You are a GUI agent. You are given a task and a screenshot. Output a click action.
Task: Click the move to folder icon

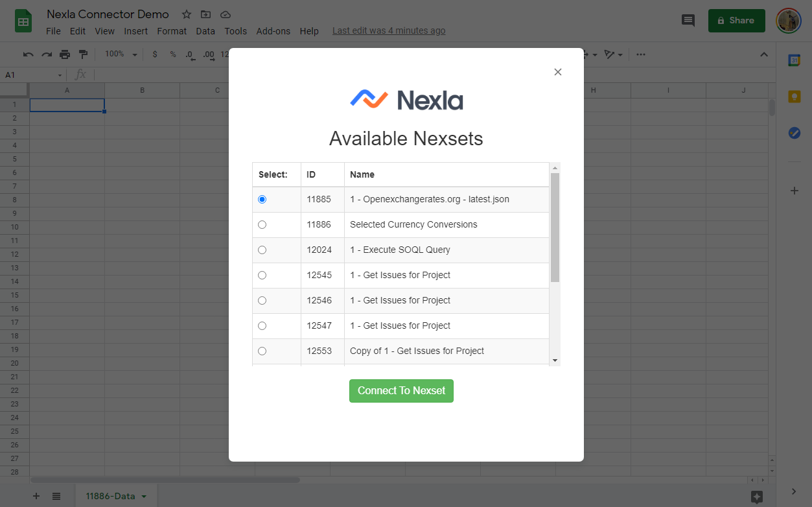click(205, 14)
